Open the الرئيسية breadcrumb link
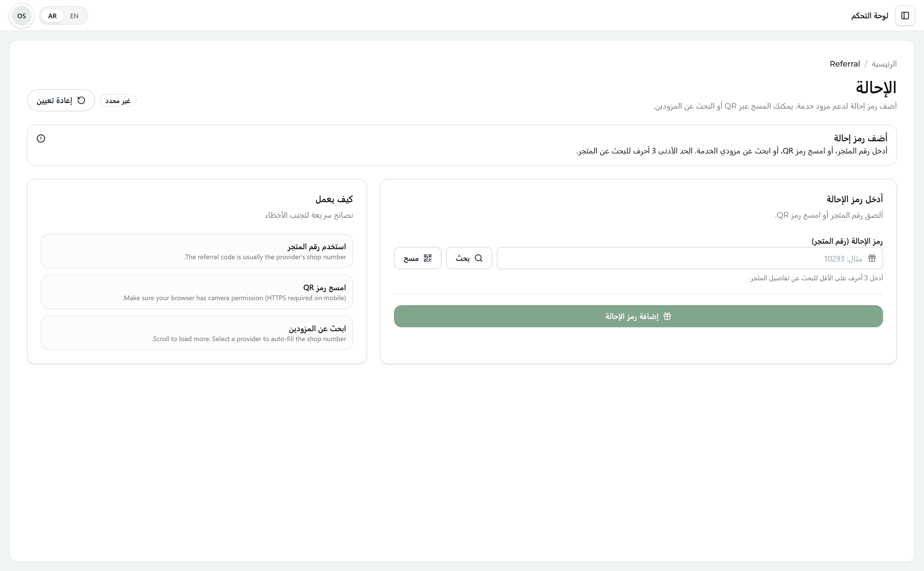Viewport: 924px width, 571px height. [884, 64]
